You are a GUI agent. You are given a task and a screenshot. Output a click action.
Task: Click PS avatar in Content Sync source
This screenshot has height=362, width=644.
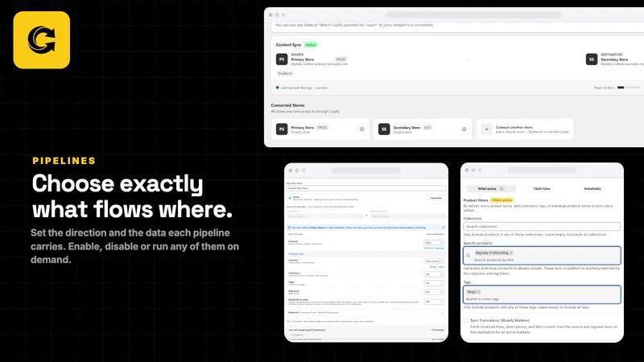[282, 60]
